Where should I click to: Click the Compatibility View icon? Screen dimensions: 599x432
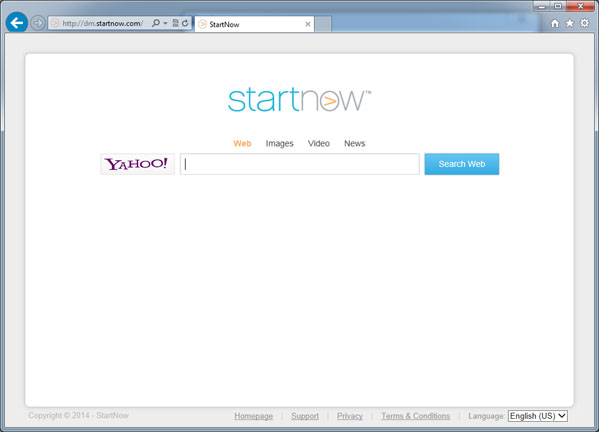pos(175,23)
